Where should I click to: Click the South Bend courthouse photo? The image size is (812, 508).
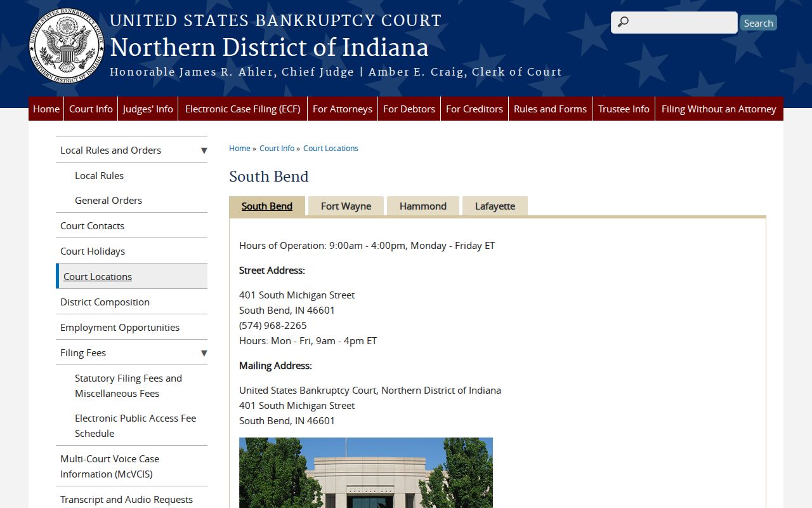366,472
